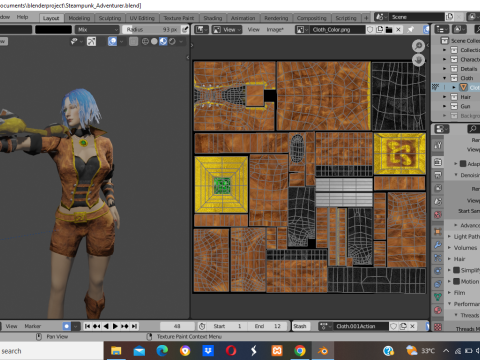Image resolution: width=480 pixels, height=360 pixels.
Task: Open the Tool properties tab
Action: [x=438, y=145]
